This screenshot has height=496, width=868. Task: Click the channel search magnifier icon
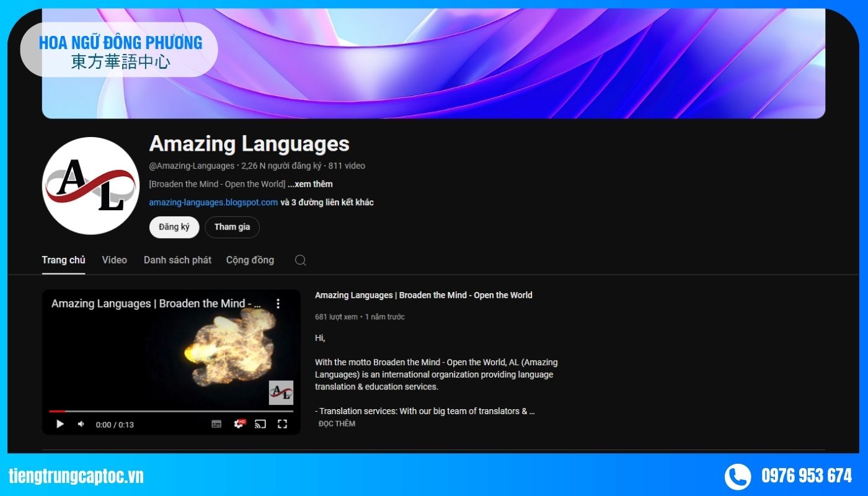point(301,260)
